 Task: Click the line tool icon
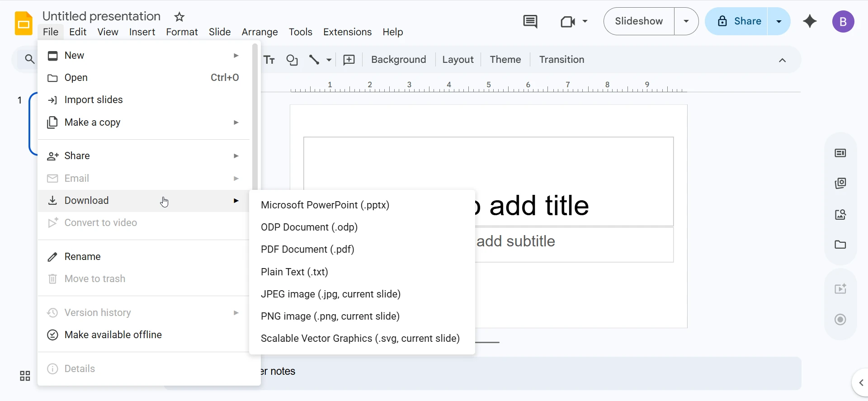[x=314, y=60]
